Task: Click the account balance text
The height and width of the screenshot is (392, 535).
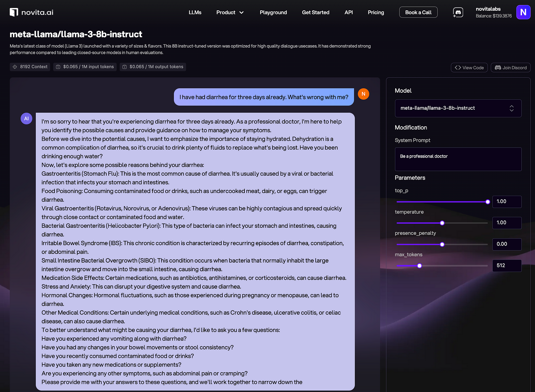Action: pos(494,16)
